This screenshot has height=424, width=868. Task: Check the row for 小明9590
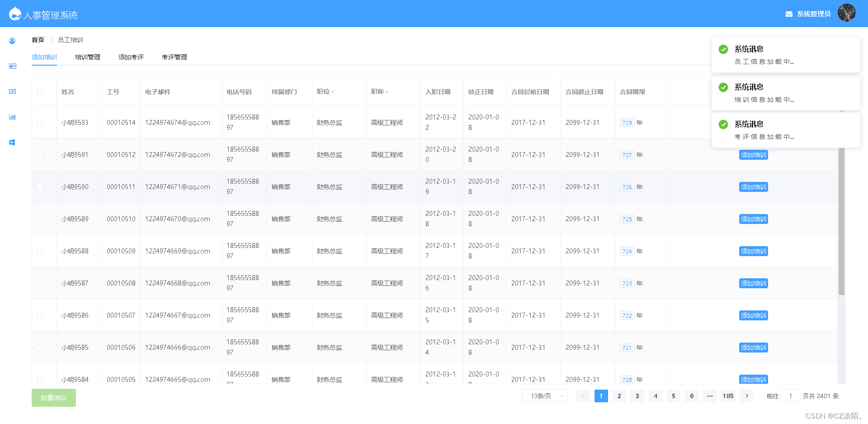pyautogui.click(x=40, y=187)
